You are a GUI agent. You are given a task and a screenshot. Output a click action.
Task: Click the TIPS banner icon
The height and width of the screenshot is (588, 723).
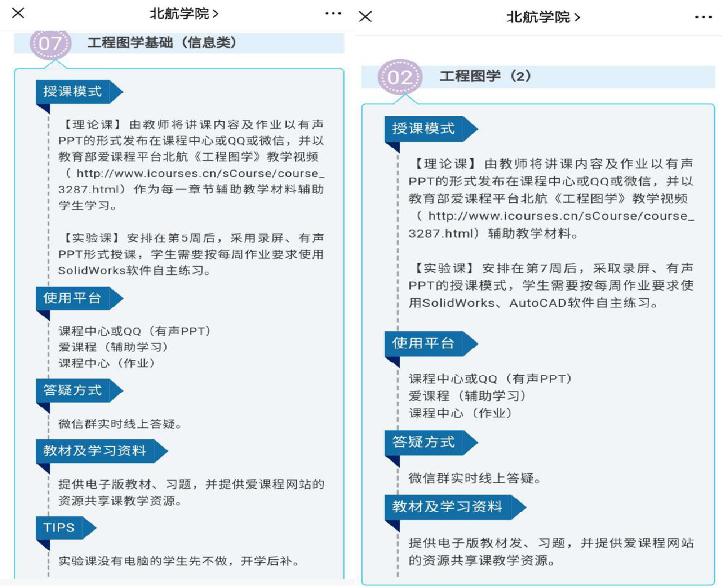pos(63,528)
